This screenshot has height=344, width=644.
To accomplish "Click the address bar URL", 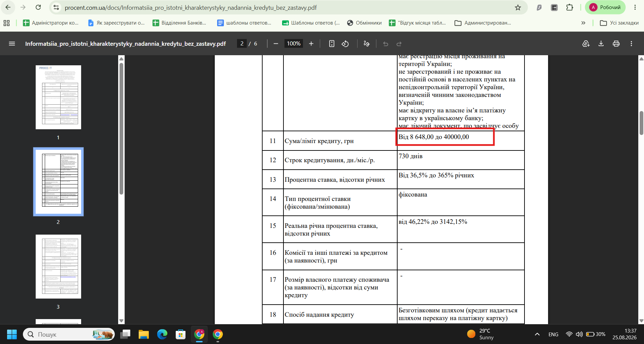I will 191,7.
